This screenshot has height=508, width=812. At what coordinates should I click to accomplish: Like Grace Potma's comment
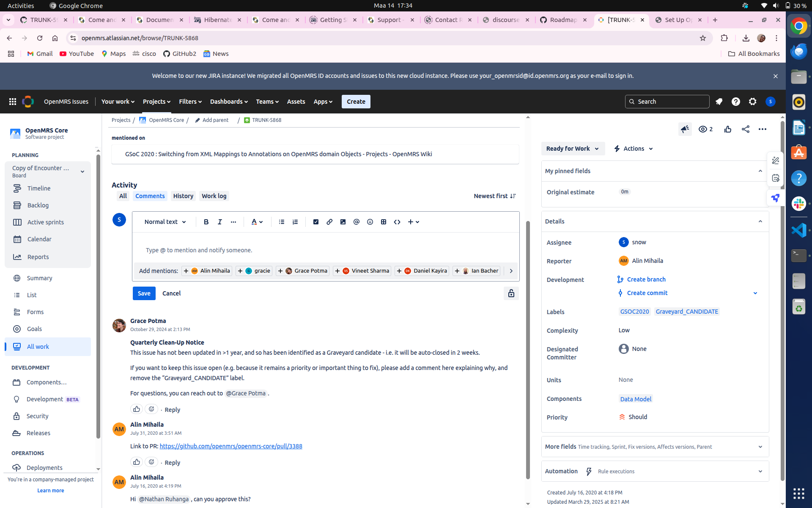pyautogui.click(x=136, y=409)
